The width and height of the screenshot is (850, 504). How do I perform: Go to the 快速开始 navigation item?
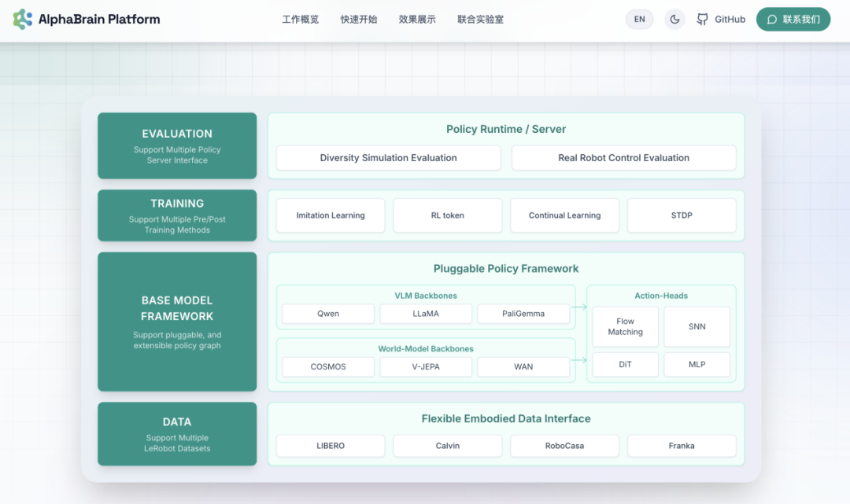click(358, 20)
